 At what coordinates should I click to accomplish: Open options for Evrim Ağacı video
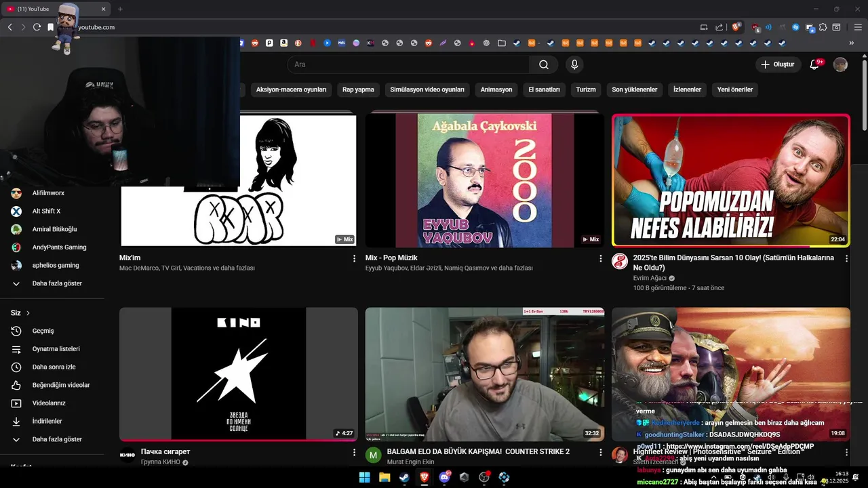[846, 258]
